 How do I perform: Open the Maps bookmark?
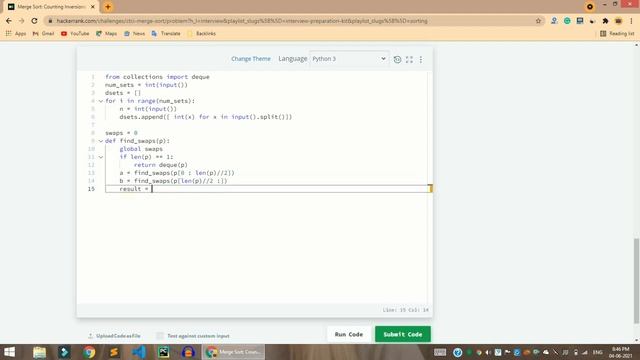[107, 33]
